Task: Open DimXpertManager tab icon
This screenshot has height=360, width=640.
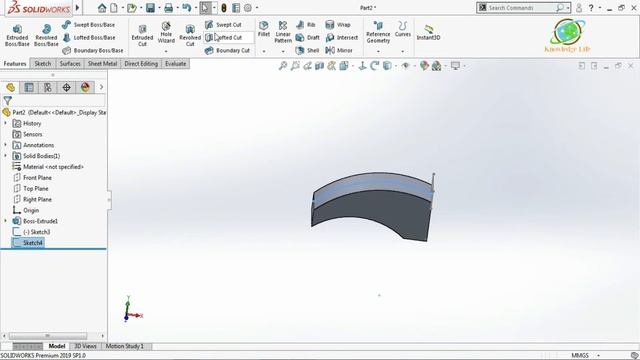Action: (67, 87)
